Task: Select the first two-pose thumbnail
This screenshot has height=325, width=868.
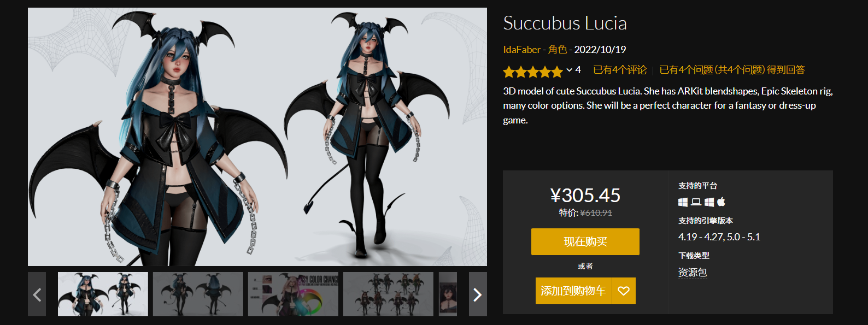Action: 103,294
